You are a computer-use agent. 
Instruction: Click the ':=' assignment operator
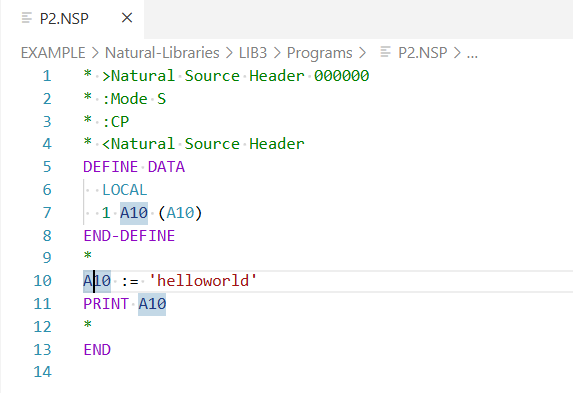click(x=130, y=281)
